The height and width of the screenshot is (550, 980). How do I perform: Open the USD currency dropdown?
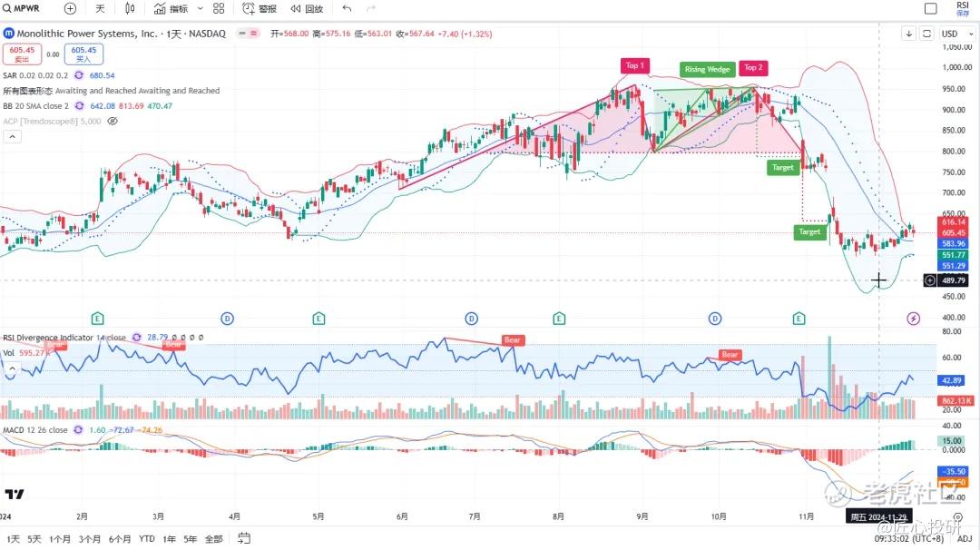coord(958,34)
